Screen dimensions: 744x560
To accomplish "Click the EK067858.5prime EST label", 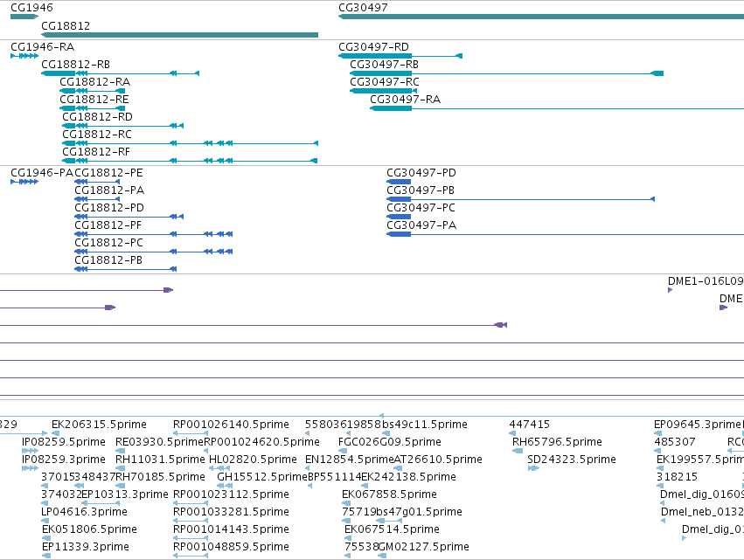I will (389, 494).
